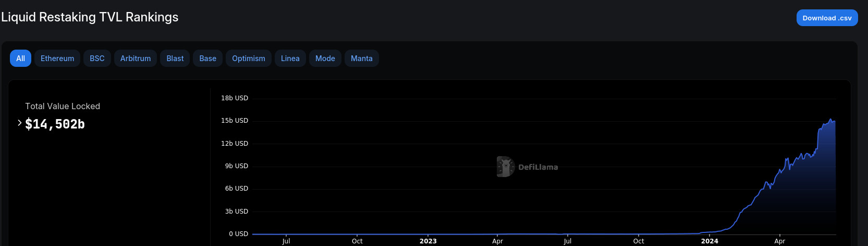Image resolution: width=868 pixels, height=246 pixels.
Task: Click the Liquid Restaking TVL Rankings heading
Action: click(x=90, y=17)
